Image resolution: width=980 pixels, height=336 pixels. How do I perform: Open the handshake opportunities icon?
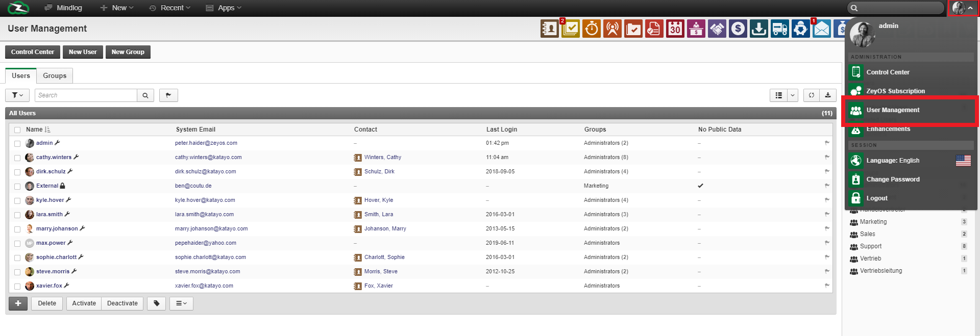click(x=717, y=29)
